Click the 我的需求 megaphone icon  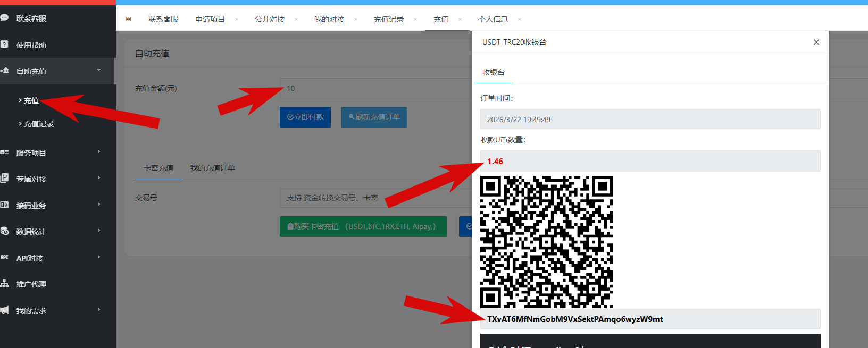point(4,310)
